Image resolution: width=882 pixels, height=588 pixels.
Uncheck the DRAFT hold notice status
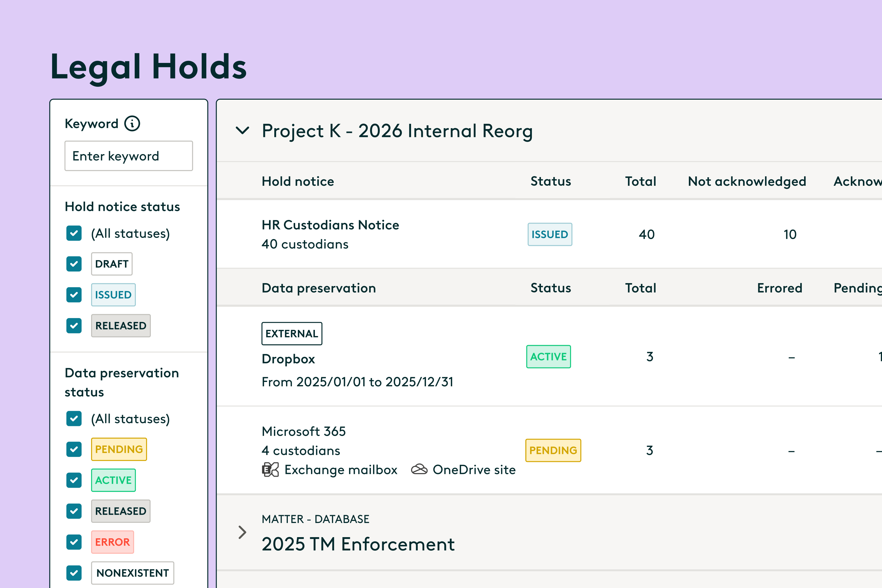click(74, 264)
